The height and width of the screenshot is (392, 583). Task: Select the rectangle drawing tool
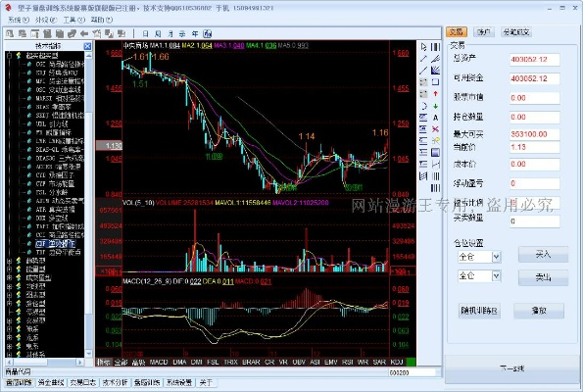[435, 81]
